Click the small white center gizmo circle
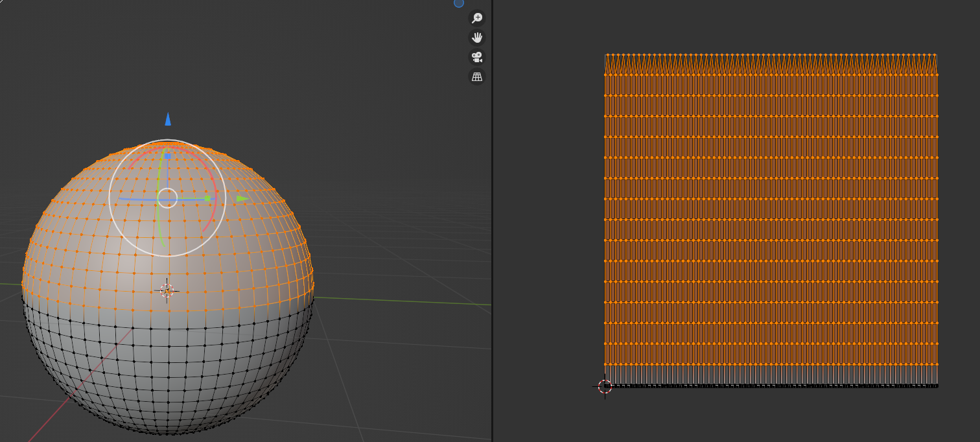The image size is (980, 442). coord(167,198)
